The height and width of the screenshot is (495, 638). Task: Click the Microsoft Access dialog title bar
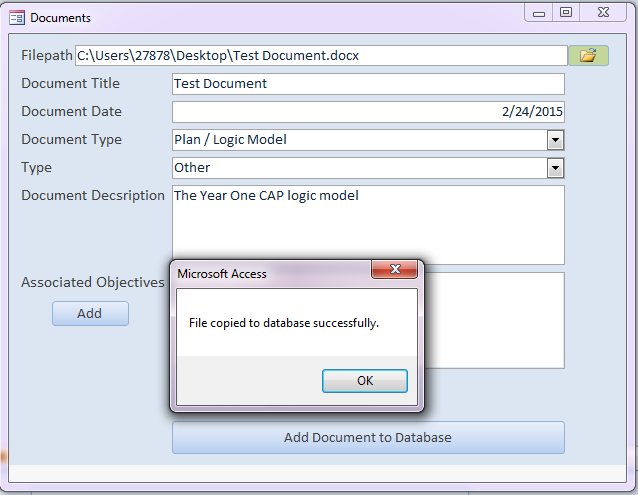(270, 273)
